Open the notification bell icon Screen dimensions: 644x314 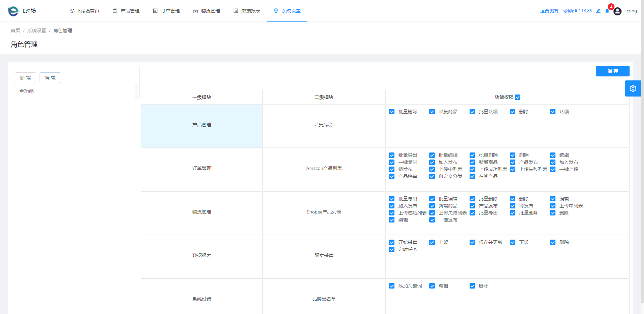607,11
